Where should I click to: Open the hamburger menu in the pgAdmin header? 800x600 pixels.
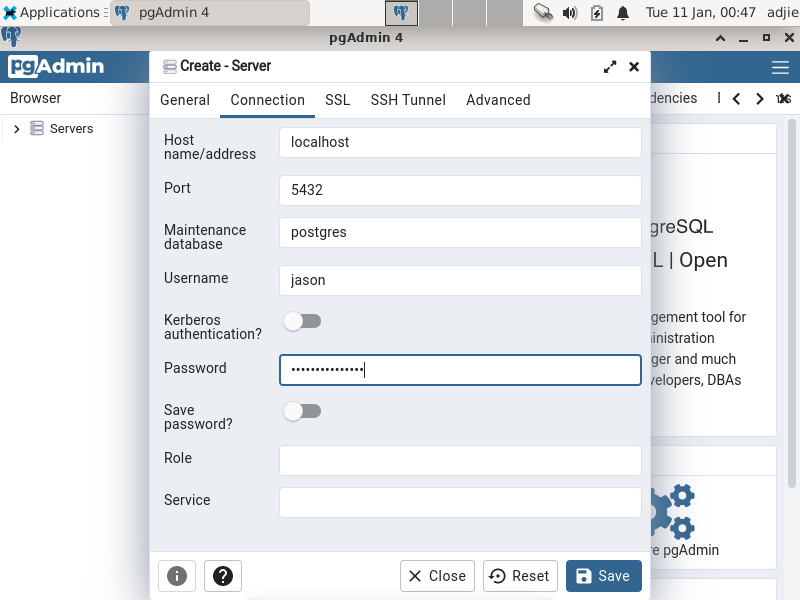coord(780,67)
